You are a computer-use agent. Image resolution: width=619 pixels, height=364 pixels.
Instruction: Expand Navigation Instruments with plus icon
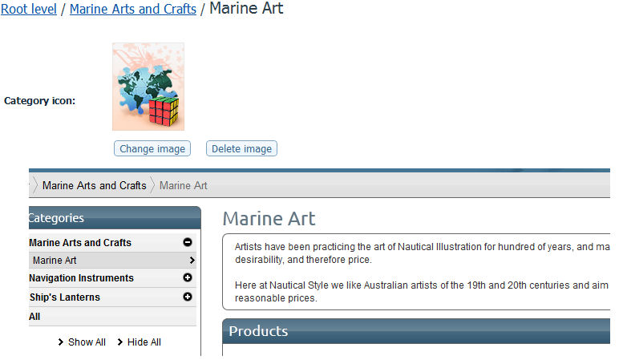click(x=188, y=278)
